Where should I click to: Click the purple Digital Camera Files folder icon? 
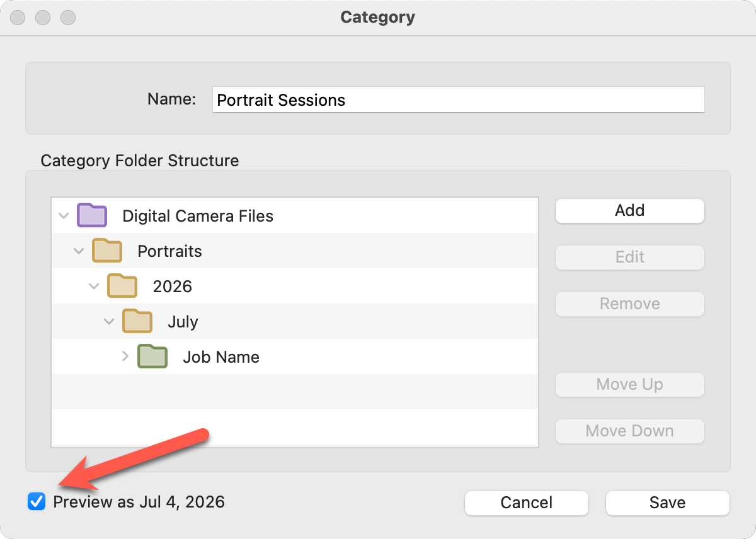[92, 215]
